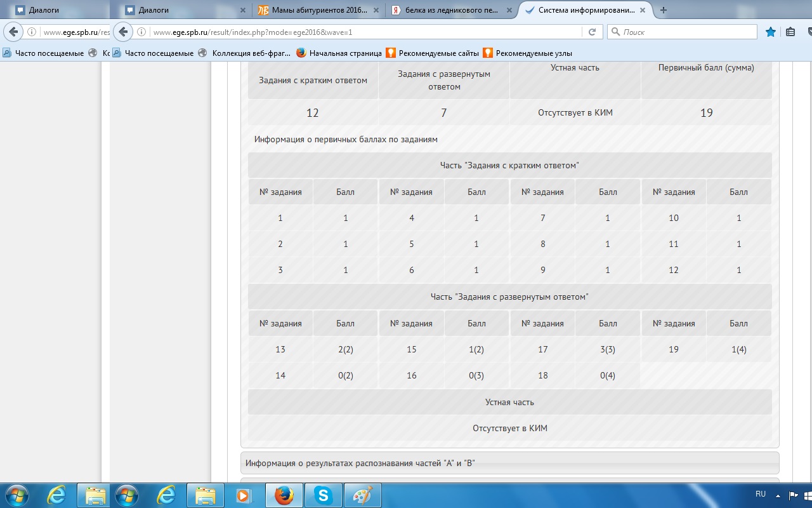This screenshot has width=812, height=508.
Task: Bookmark this page with the star icon
Action: point(771,32)
